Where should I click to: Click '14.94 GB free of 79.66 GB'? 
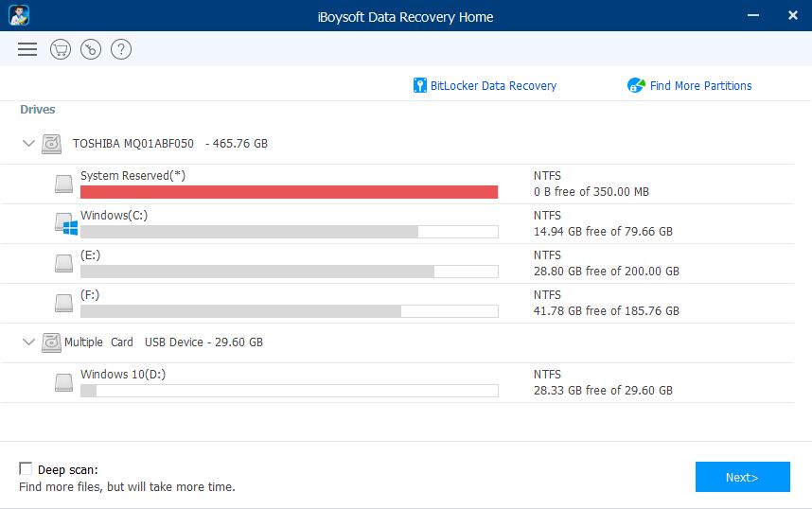603,232
